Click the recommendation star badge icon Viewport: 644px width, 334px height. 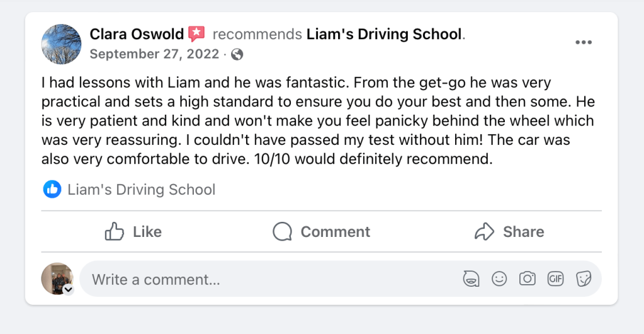(196, 34)
